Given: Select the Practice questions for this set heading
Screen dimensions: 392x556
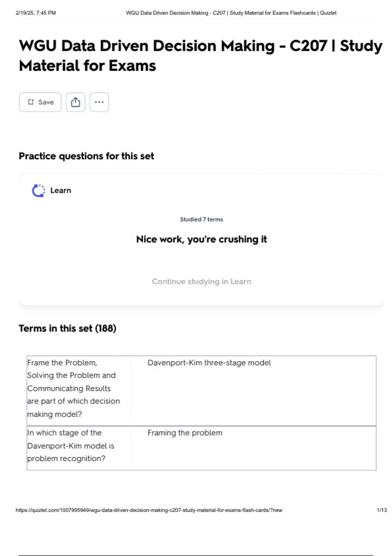Looking at the screenshot, I should tap(86, 156).
